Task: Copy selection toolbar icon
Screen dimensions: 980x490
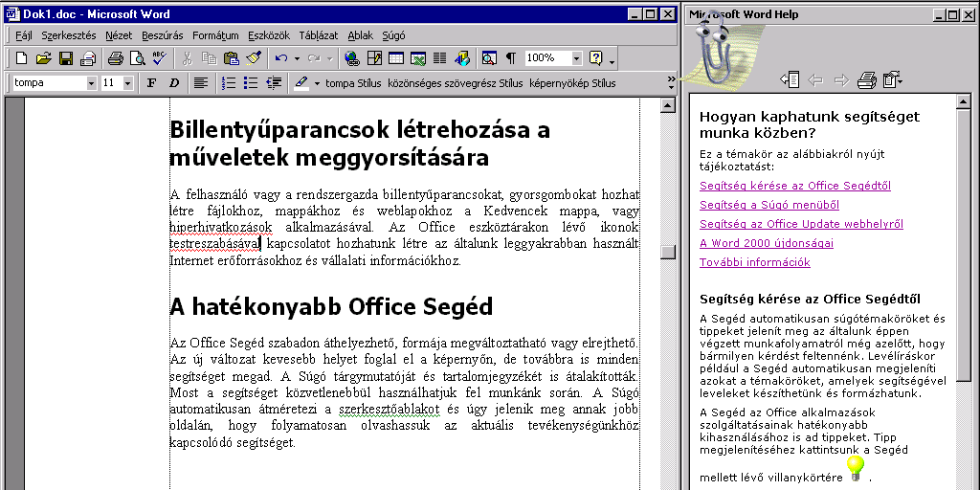Action: pos(210,58)
